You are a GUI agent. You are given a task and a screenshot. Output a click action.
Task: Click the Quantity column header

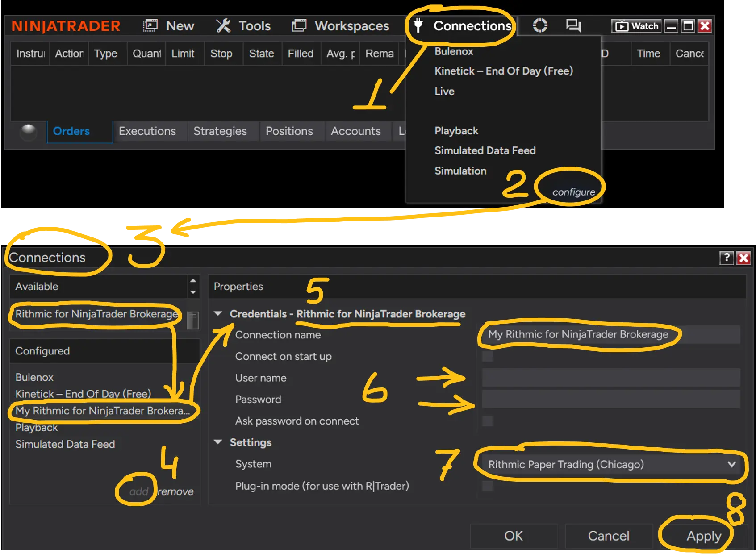[146, 54]
